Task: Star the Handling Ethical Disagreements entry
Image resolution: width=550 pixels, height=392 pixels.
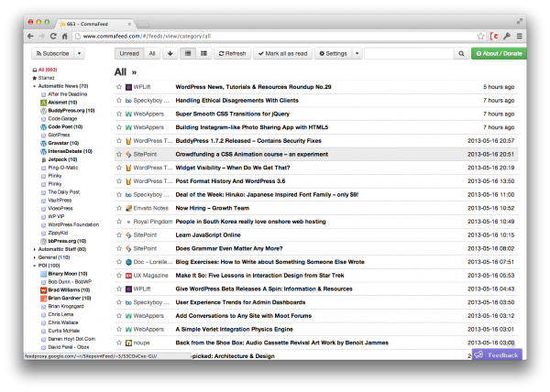Action: pyautogui.click(x=119, y=101)
